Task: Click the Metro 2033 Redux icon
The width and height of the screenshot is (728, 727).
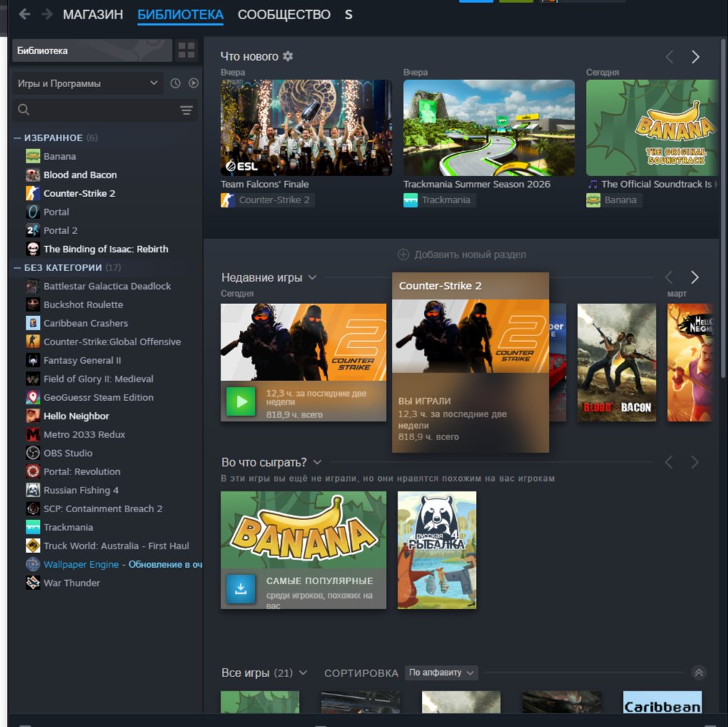Action: (x=33, y=434)
